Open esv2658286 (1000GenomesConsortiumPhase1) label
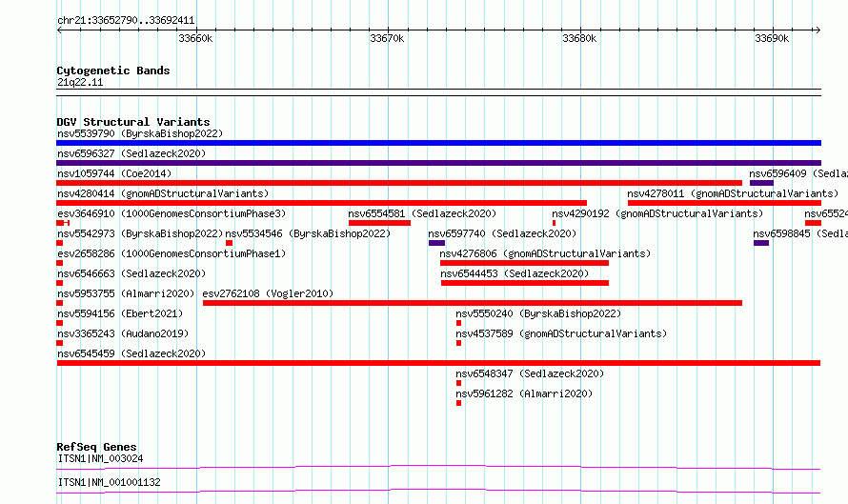Image resolution: width=848 pixels, height=504 pixels. pyautogui.click(x=172, y=253)
